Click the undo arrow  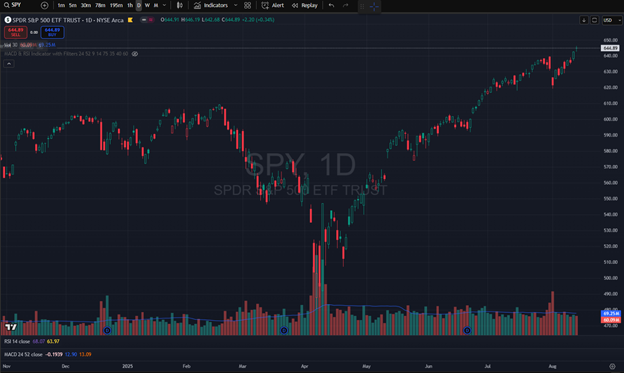pos(331,5)
